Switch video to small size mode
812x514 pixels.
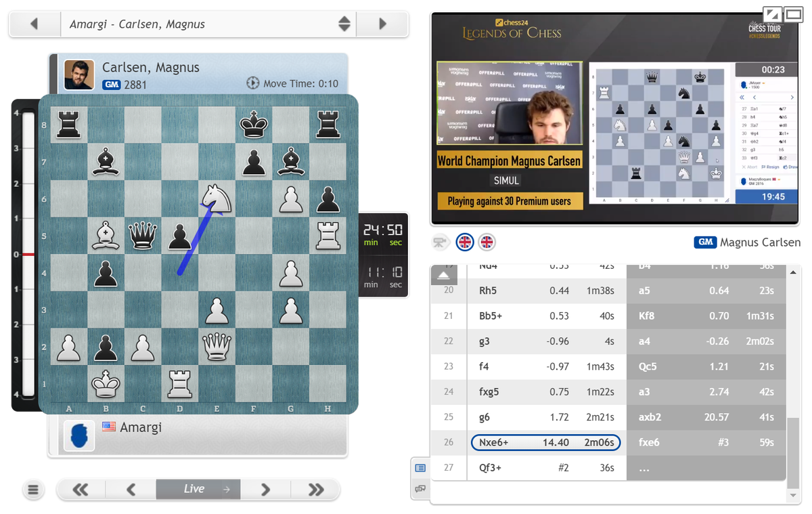771,14
